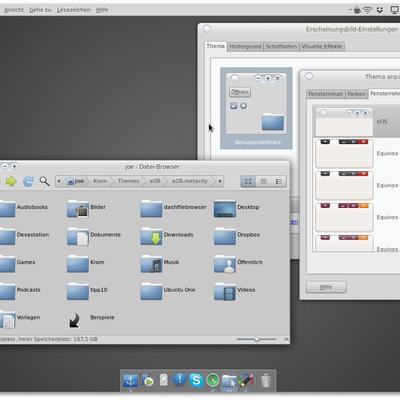Open the Vorlagen folder
Image resolution: width=400 pixels, height=400 pixels.
(x=7, y=319)
